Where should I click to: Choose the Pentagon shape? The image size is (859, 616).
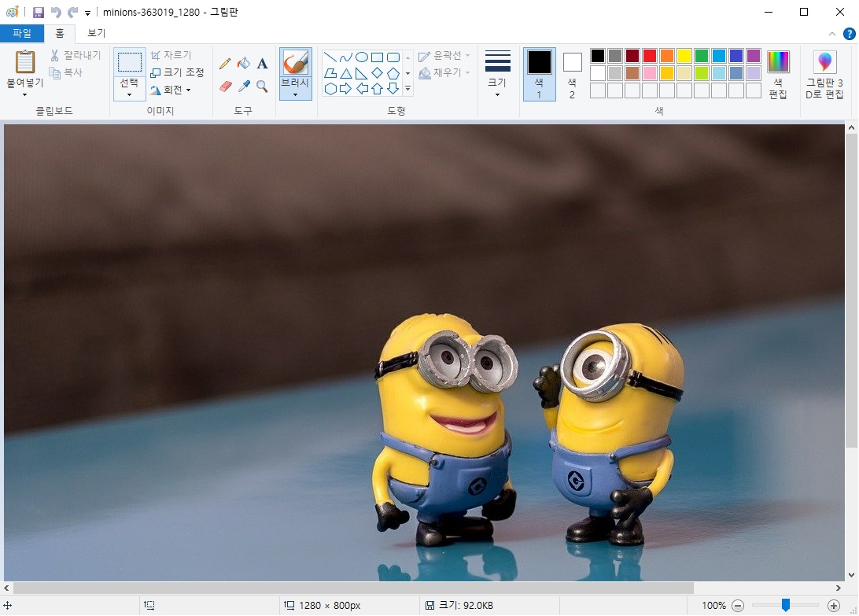(393, 73)
